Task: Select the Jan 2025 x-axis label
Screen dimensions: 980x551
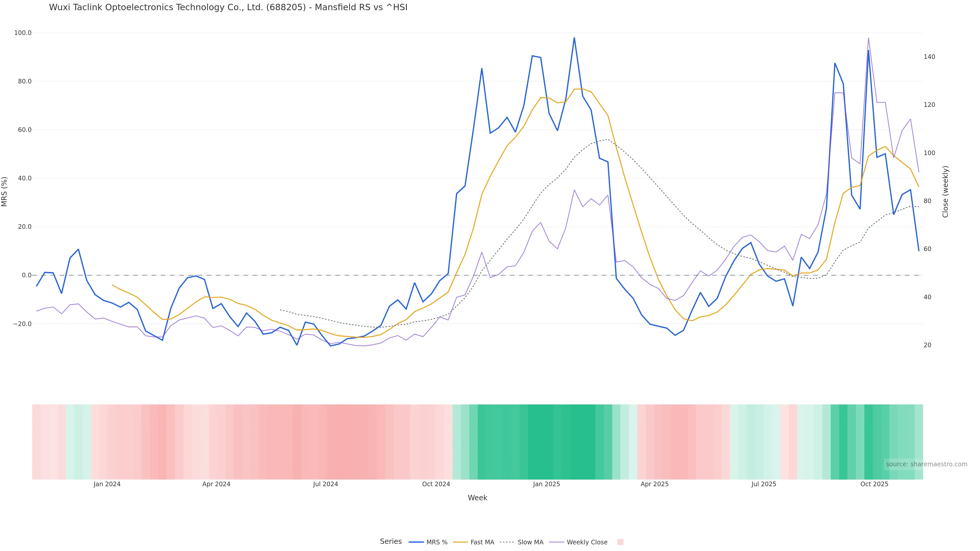Action: [546, 484]
